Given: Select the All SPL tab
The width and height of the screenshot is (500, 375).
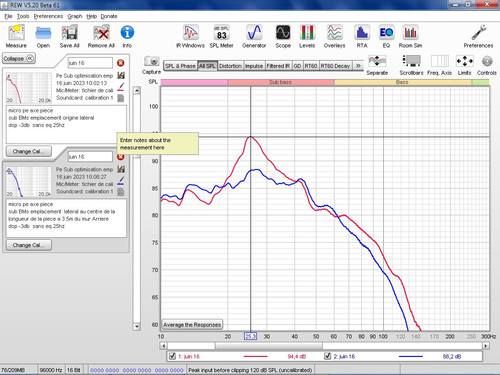Looking at the screenshot, I should (207, 66).
